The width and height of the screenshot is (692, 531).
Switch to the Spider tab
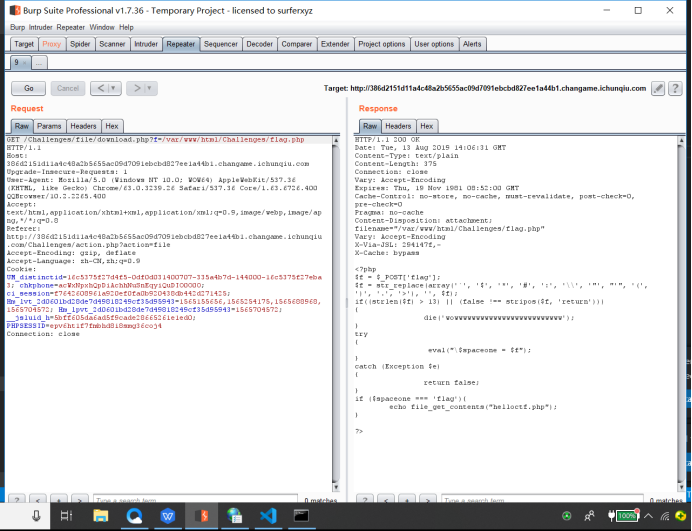click(80, 44)
